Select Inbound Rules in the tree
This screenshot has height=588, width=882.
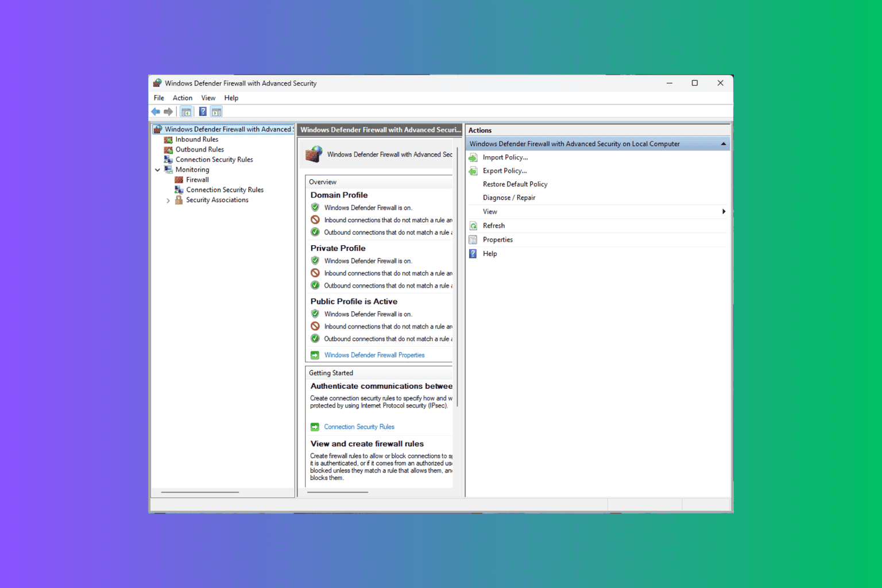tap(197, 140)
